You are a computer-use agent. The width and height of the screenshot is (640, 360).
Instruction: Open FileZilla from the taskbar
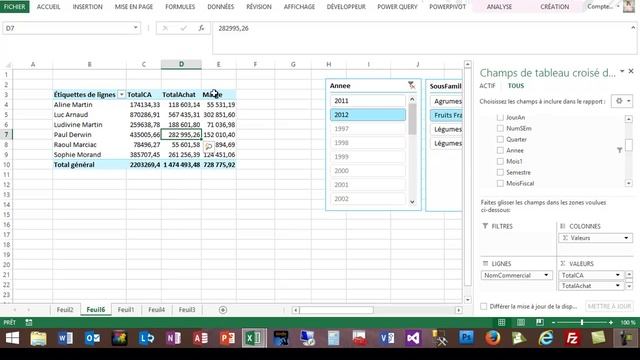(572, 338)
